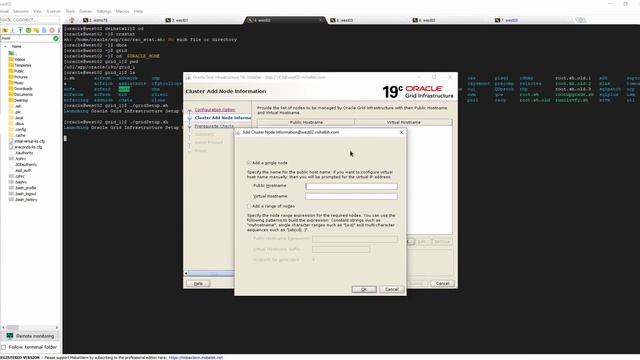
Task: Open the Settings menu
Action: coord(104,11)
